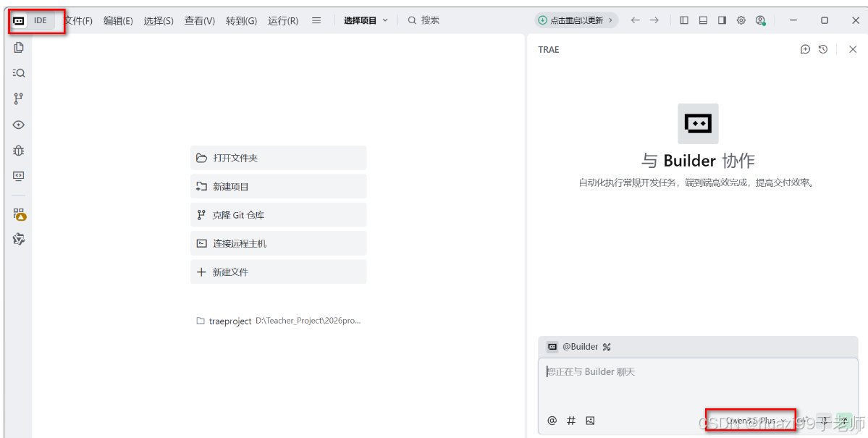Open settings gear in title bar

[x=741, y=20]
